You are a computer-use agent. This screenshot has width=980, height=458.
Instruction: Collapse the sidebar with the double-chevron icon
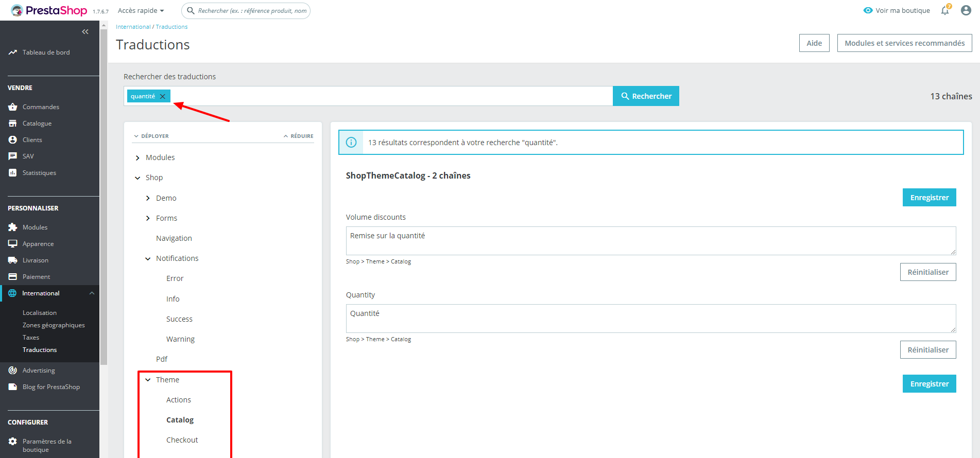point(85,32)
